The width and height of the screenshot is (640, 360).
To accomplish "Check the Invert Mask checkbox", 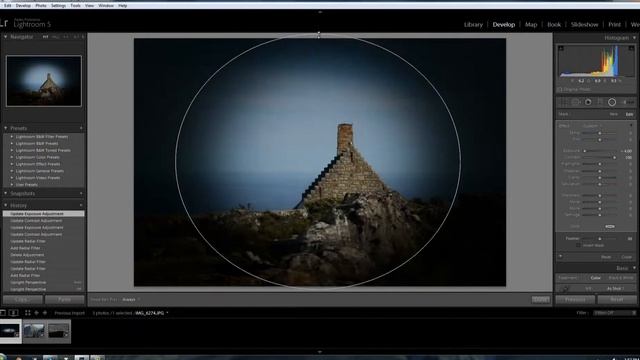I will click(578, 245).
